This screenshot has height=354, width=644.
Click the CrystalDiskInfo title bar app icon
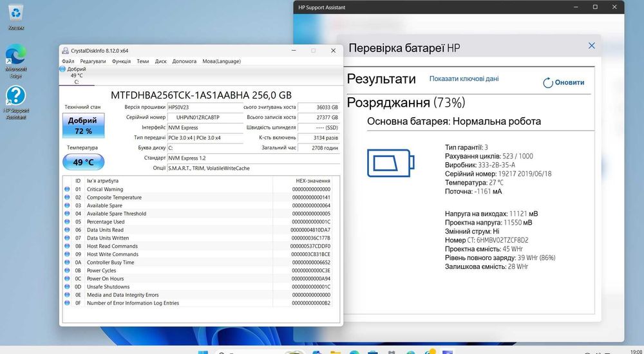click(65, 50)
